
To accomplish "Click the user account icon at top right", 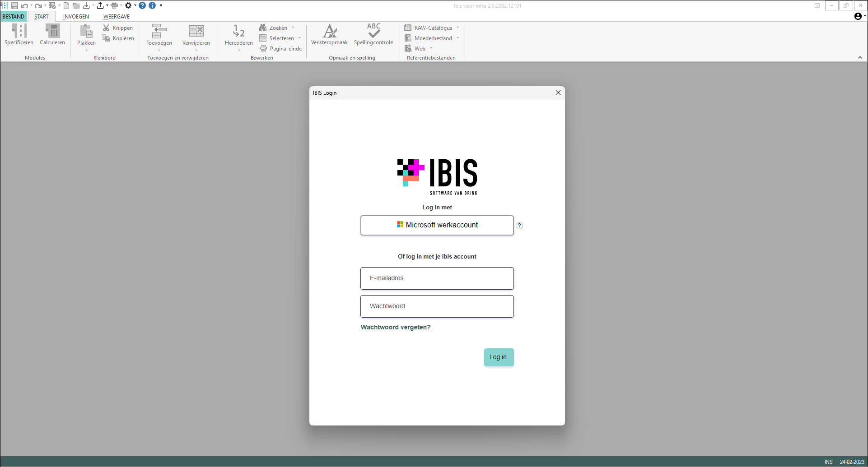I will (858, 16).
